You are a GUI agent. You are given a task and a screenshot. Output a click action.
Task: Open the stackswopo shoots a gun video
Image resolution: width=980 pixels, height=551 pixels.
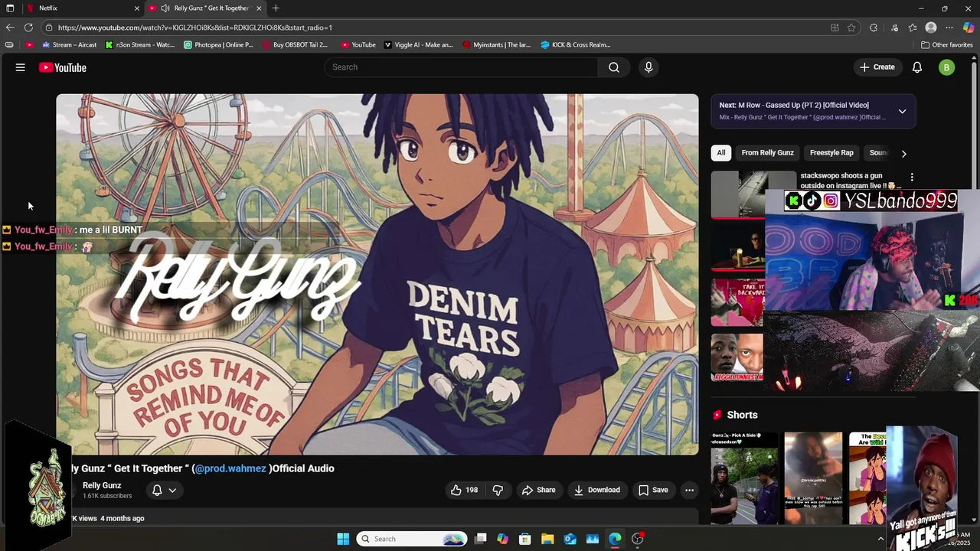(x=851, y=181)
